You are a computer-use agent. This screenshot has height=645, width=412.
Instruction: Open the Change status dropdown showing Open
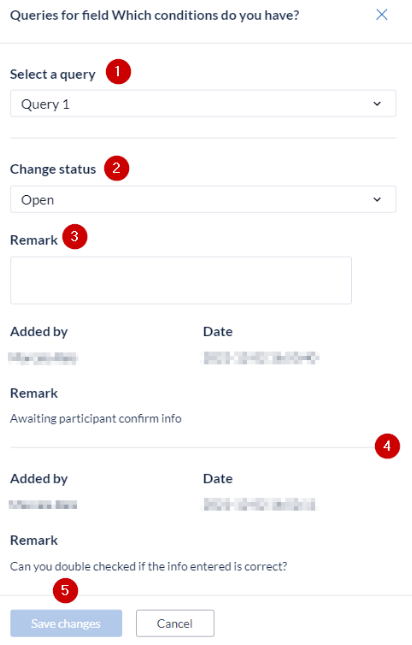pos(203,199)
